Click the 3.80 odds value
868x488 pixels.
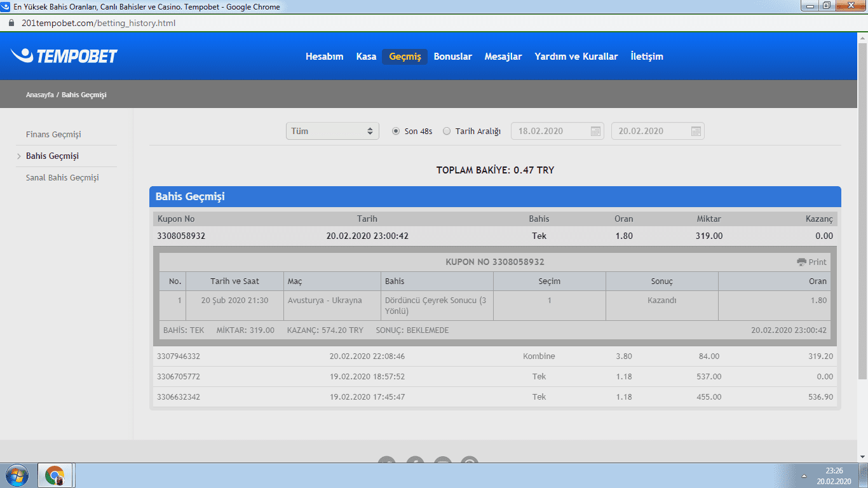[624, 356]
